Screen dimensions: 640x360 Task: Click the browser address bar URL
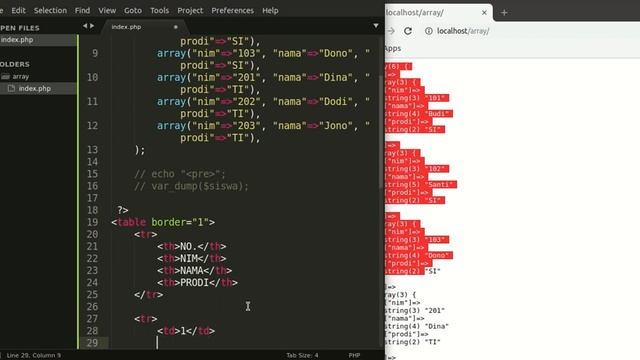point(463,31)
